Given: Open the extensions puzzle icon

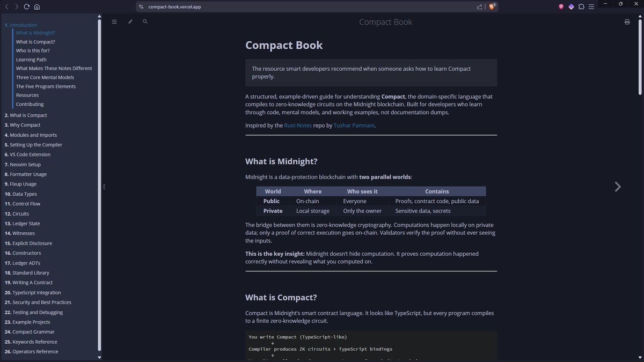Looking at the screenshot, I should (581, 7).
